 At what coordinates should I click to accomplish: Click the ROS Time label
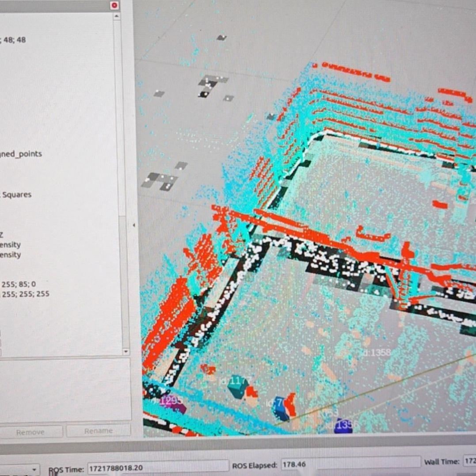click(x=66, y=469)
